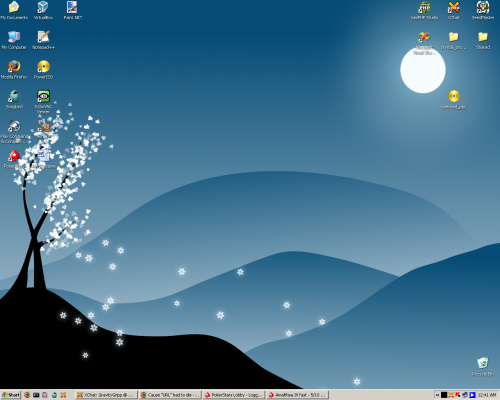Click red K tray icon
Viewport: 500px width, 400px height.
(458, 395)
